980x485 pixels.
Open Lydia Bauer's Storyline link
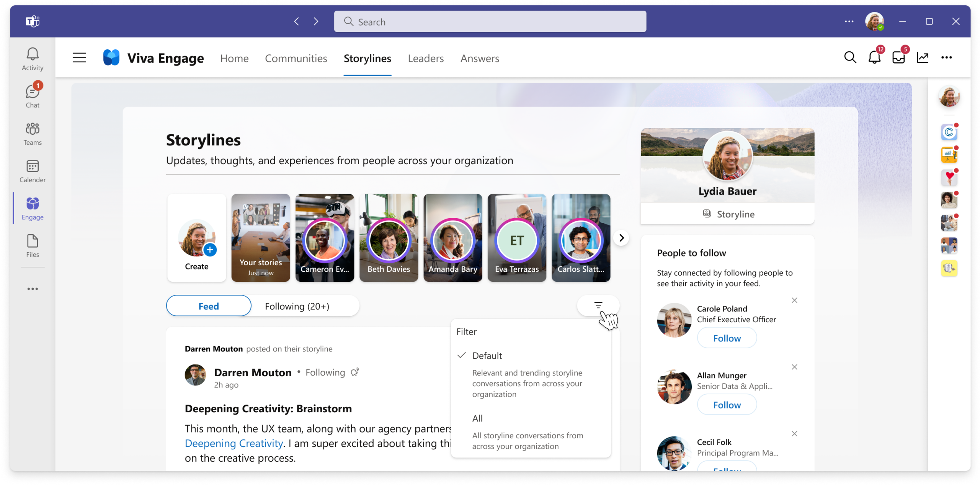[728, 214]
